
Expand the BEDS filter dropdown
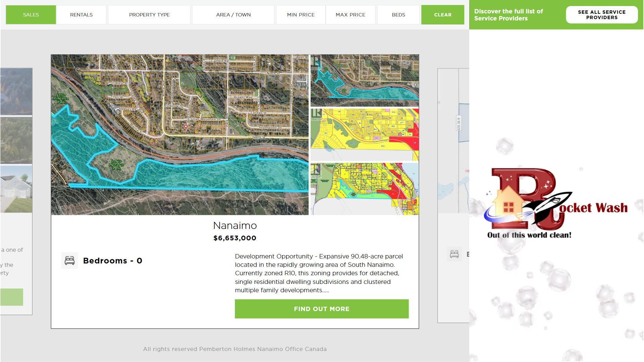398,15
